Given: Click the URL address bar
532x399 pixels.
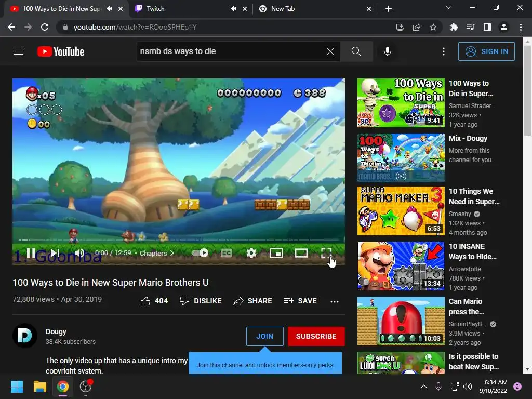Looking at the screenshot, I should (224, 27).
